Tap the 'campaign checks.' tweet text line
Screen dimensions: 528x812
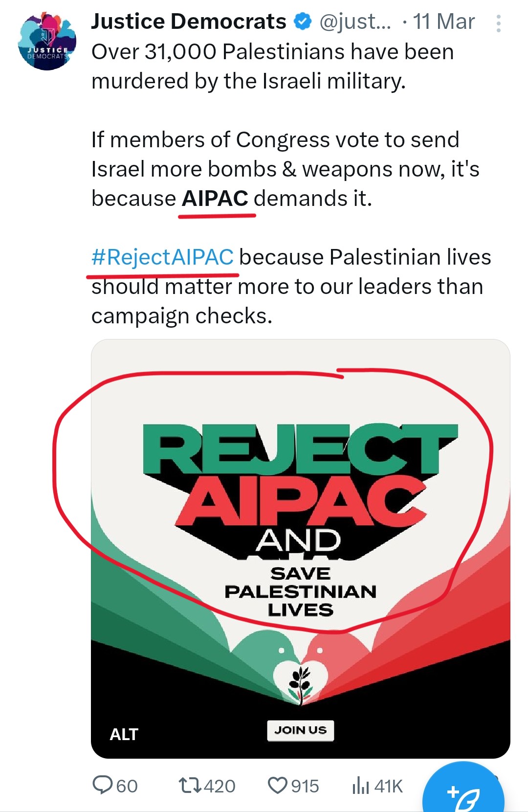click(x=181, y=316)
